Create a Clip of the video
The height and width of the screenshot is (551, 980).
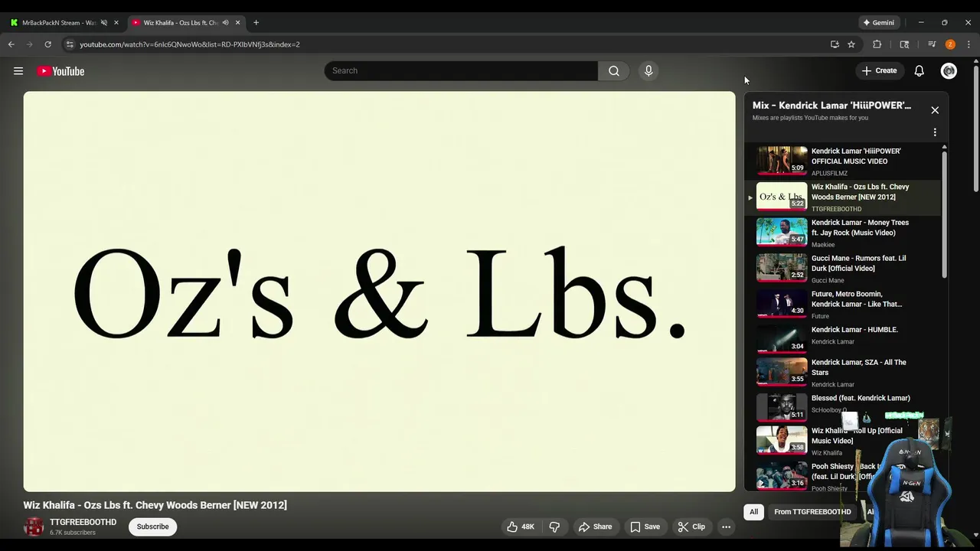pos(691,527)
